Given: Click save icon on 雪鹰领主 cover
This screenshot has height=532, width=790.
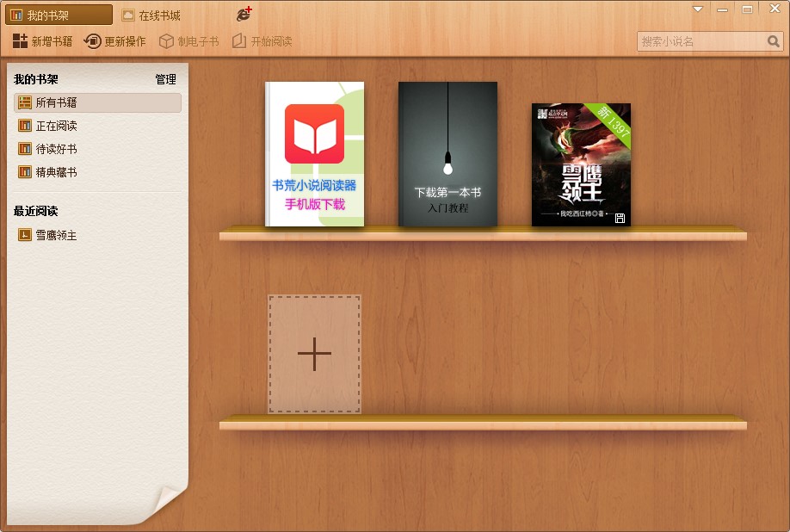Looking at the screenshot, I should [620, 219].
